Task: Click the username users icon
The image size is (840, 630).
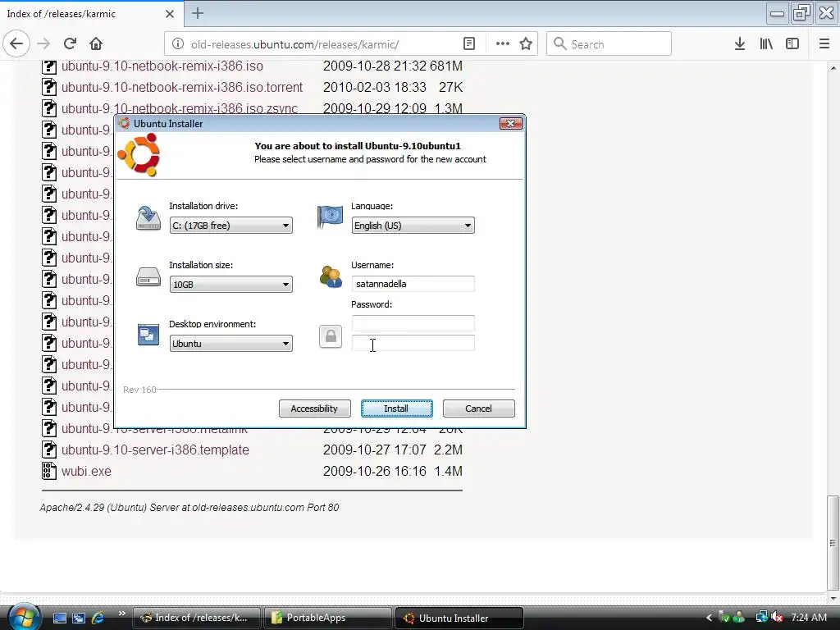Action: 331,277
